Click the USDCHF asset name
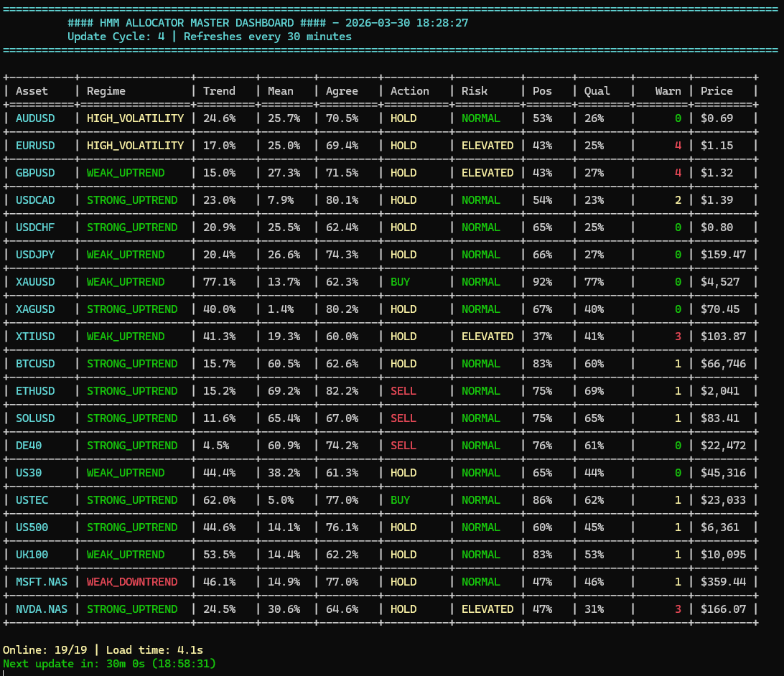784x676 pixels. pos(35,227)
